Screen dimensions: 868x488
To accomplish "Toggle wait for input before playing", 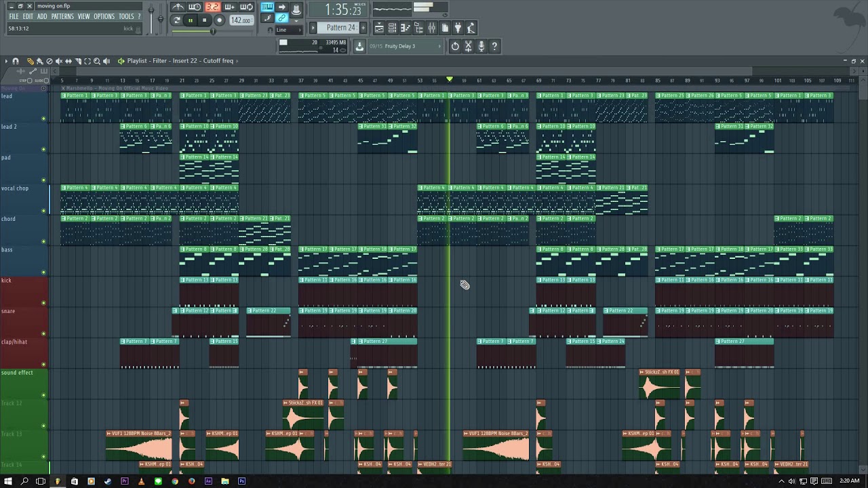I will [195, 7].
